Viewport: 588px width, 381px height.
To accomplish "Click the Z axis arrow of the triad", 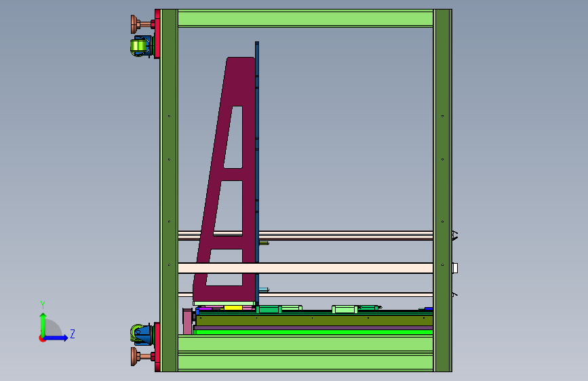I will (x=56, y=338).
